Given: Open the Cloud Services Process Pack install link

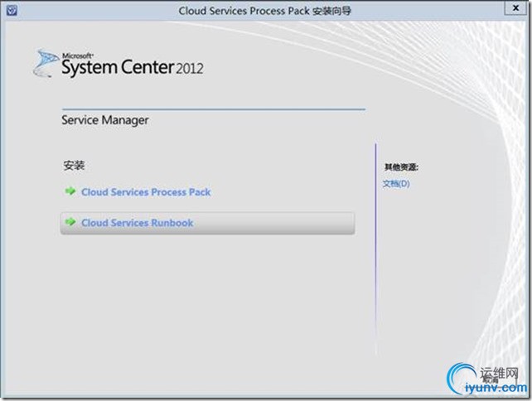Looking at the screenshot, I should pyautogui.click(x=146, y=192).
